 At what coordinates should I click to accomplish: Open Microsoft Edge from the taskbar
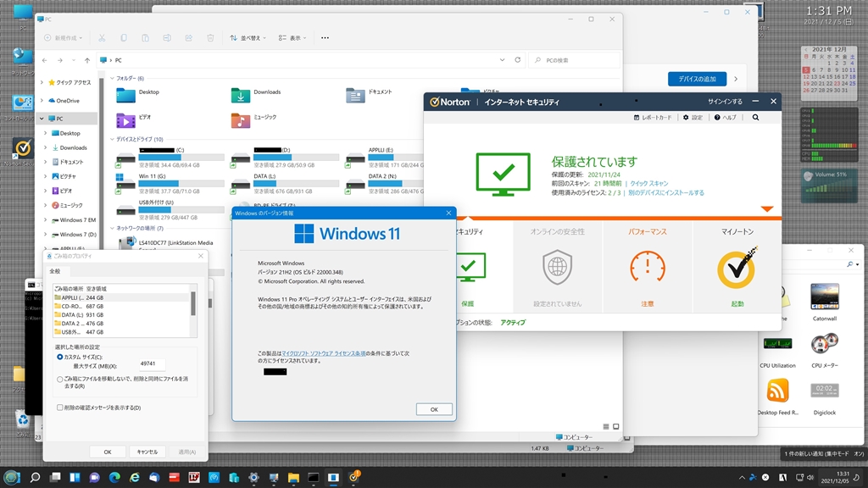(114, 477)
